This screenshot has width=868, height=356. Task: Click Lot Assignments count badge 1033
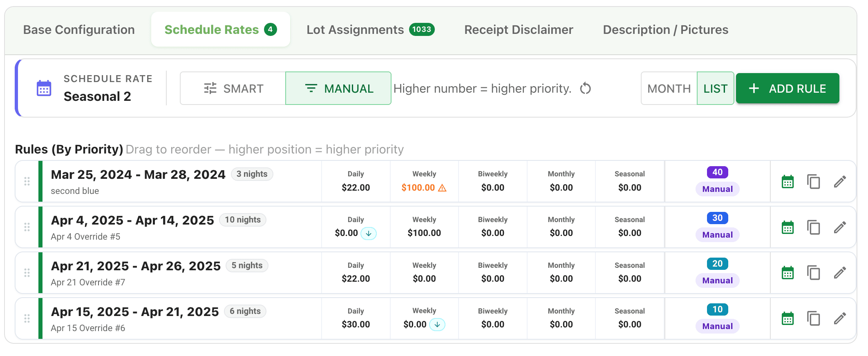click(x=422, y=29)
